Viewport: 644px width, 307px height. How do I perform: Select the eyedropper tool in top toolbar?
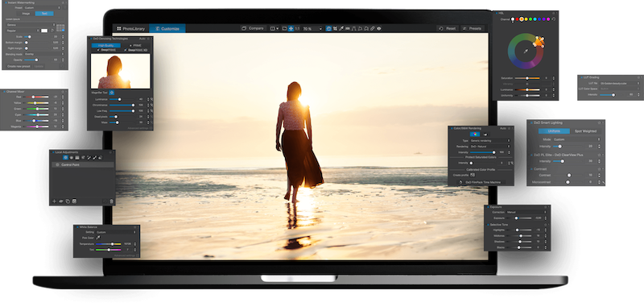tap(341, 28)
